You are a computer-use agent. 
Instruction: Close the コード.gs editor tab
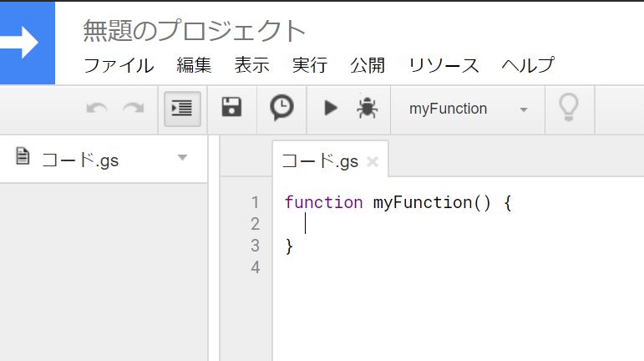(373, 162)
